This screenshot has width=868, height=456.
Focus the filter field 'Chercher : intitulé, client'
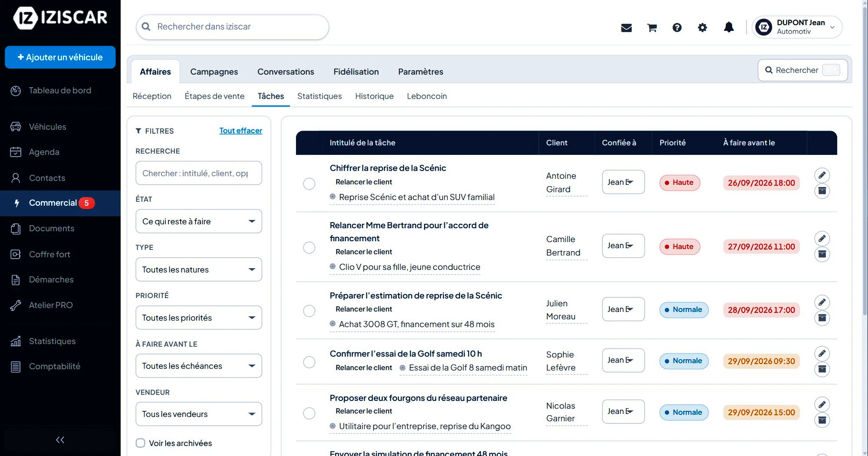(199, 173)
